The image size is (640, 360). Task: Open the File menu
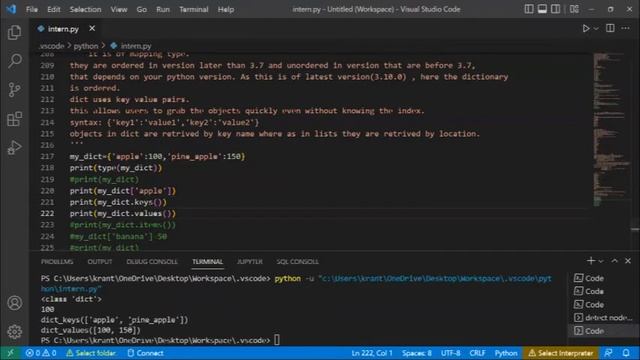(32, 9)
